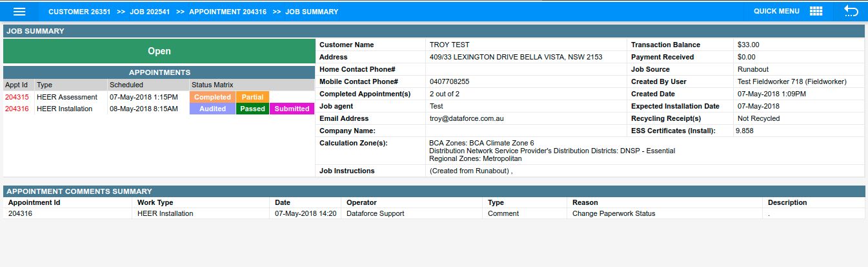
Task: Select the Audited status badge
Action: (x=212, y=109)
